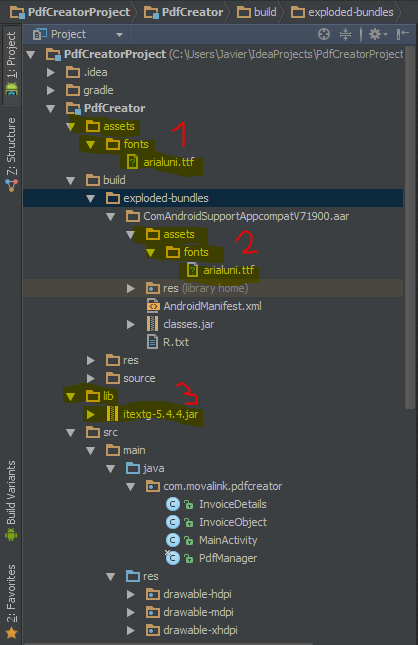Collapse the PdfCreatorProject root node

tap(31, 54)
